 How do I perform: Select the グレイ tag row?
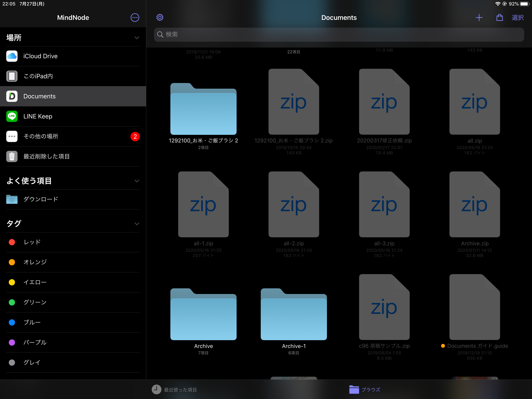[73, 363]
